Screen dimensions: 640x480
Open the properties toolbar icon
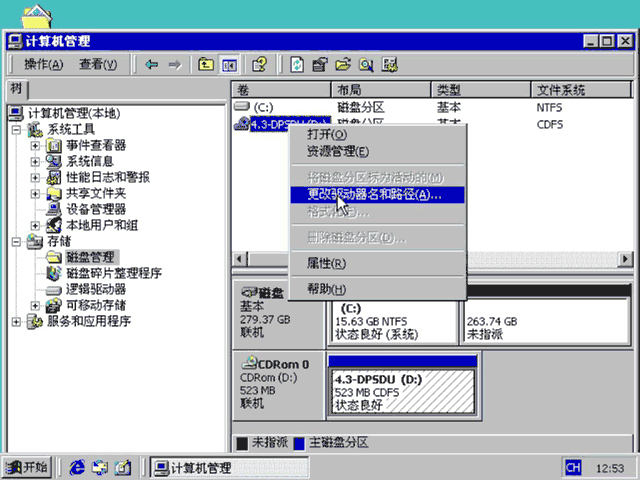point(320,64)
